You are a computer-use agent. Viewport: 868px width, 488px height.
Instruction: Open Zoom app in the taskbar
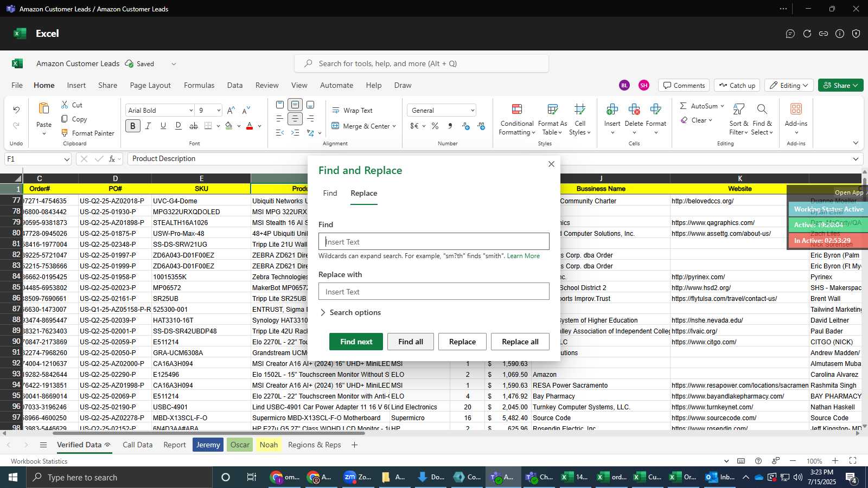(358, 477)
